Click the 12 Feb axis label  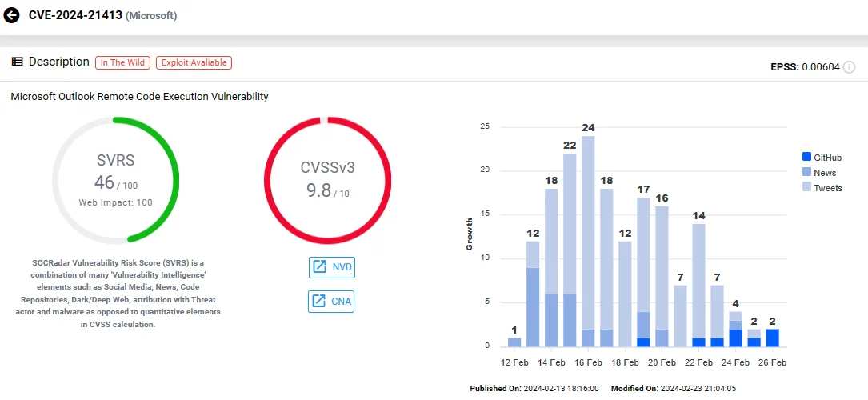pos(514,363)
